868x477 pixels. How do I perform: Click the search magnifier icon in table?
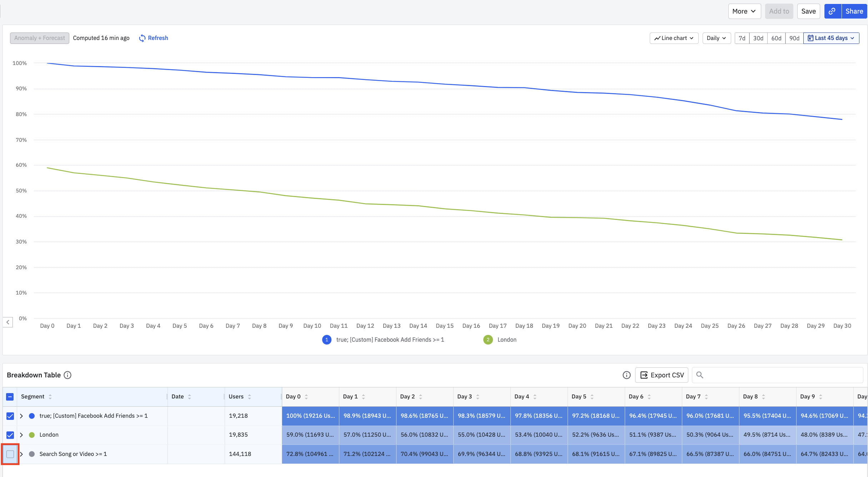click(x=700, y=375)
